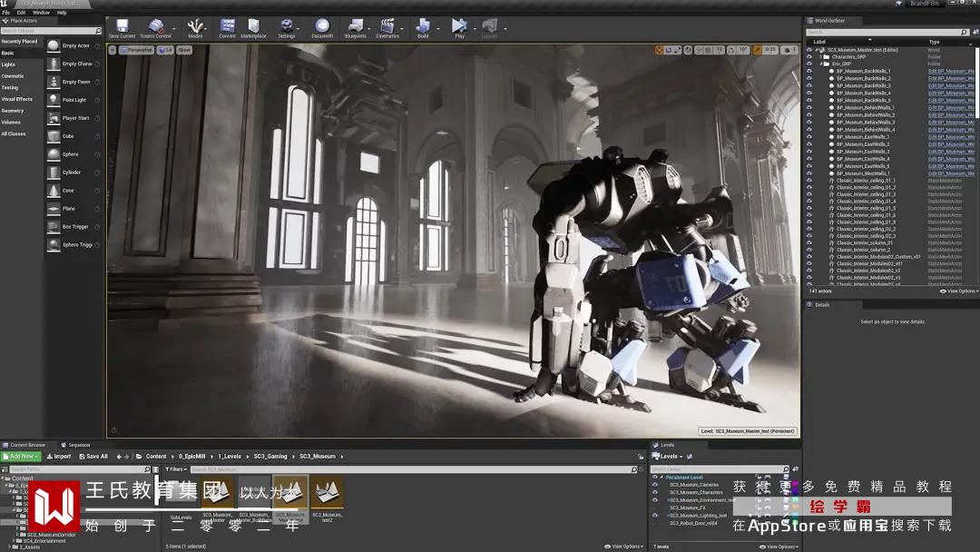Select the Box Trigger actor

pyautogui.click(x=73, y=227)
